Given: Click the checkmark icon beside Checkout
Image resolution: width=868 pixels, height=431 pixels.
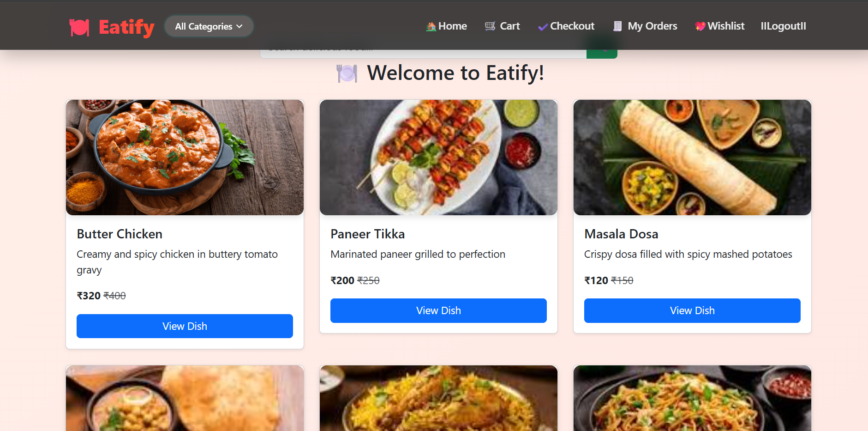Looking at the screenshot, I should pos(543,27).
